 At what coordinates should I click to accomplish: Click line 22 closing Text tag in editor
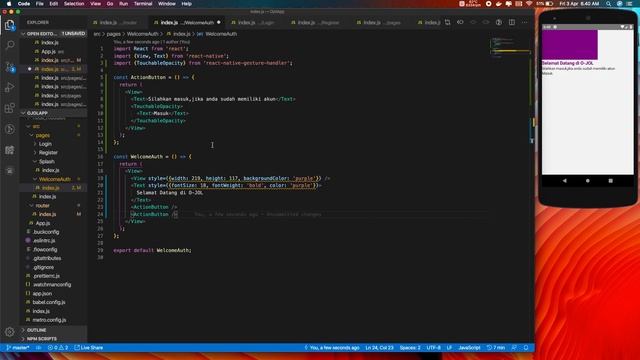141,200
